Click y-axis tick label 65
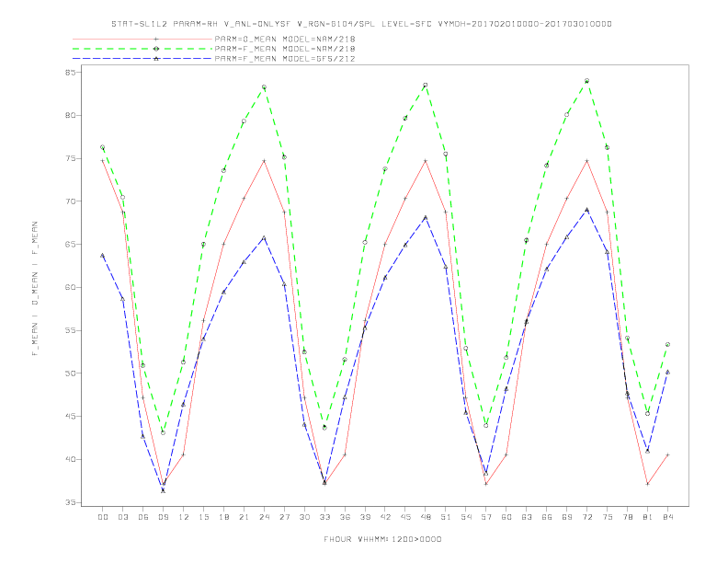The width and height of the screenshot is (728, 563). tap(70, 245)
